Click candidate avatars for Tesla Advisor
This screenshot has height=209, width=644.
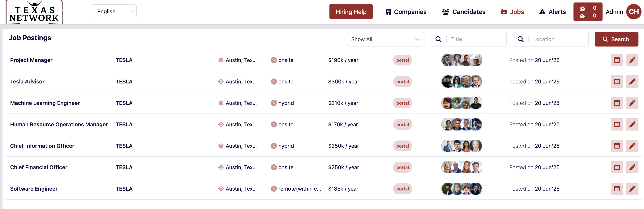click(x=462, y=82)
